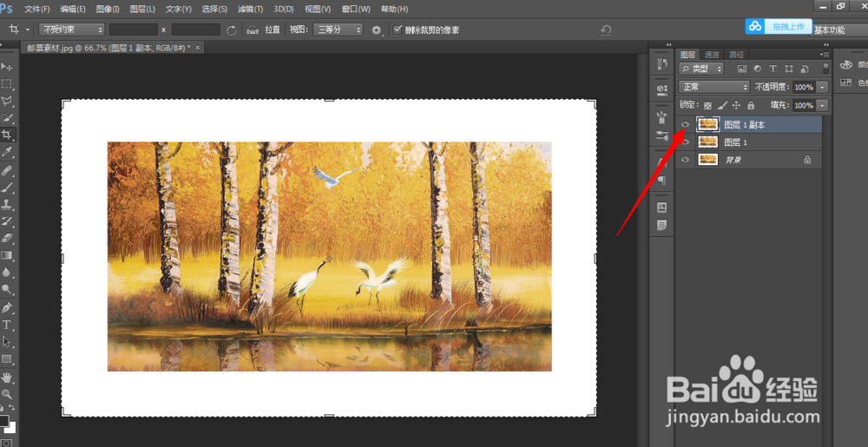Select the Polygonal Lasso tool

coord(7,102)
